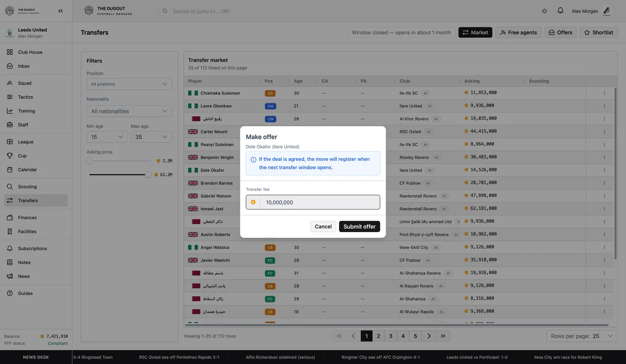626x364 pixels.
Task: Click the minimum asking price slider handle
Action: pyautogui.click(x=90, y=161)
